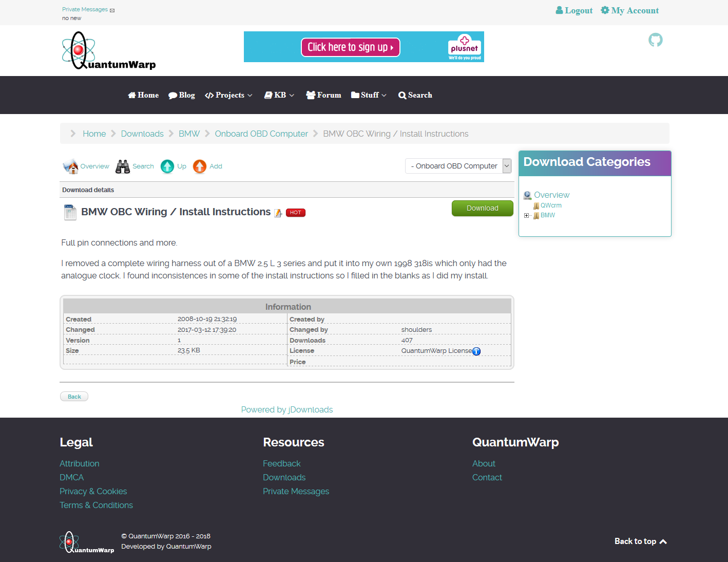Select QWcrm in Download Categories tree
The width and height of the screenshot is (728, 562).
[x=551, y=205]
